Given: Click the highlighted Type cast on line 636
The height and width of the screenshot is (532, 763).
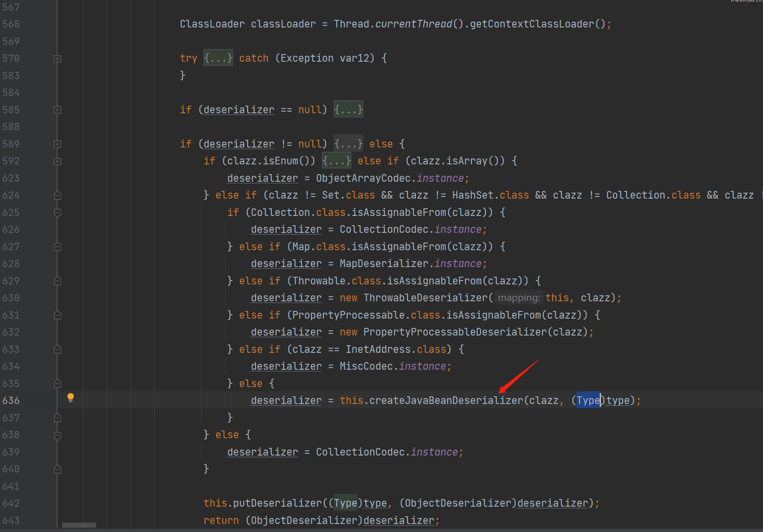Looking at the screenshot, I should coord(588,400).
